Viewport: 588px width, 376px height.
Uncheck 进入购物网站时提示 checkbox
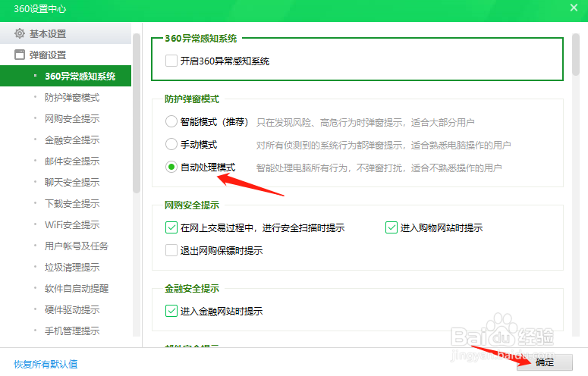(391, 227)
